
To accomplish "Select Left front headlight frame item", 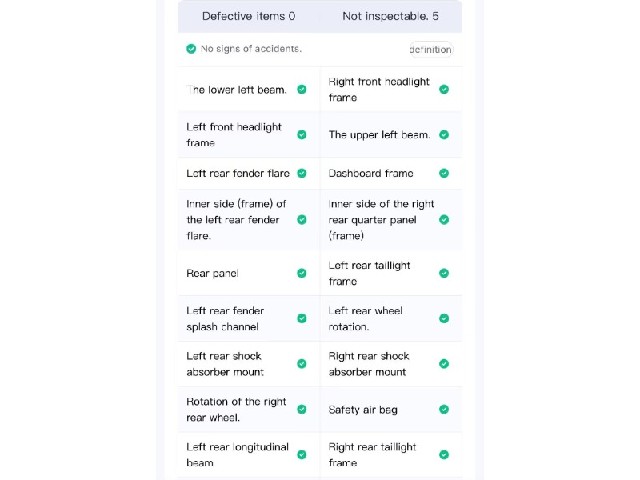I will (x=249, y=135).
